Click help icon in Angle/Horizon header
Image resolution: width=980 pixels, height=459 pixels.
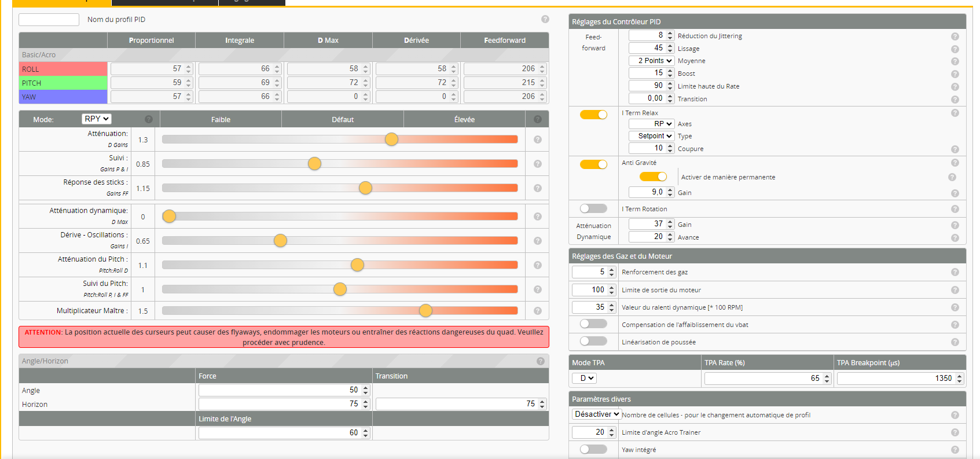tap(540, 361)
